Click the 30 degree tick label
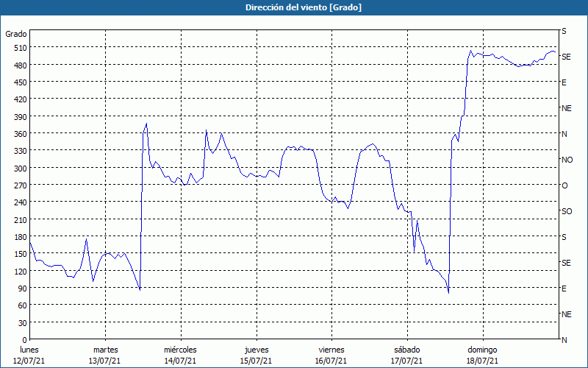This screenshot has height=368, width=588. [x=23, y=323]
